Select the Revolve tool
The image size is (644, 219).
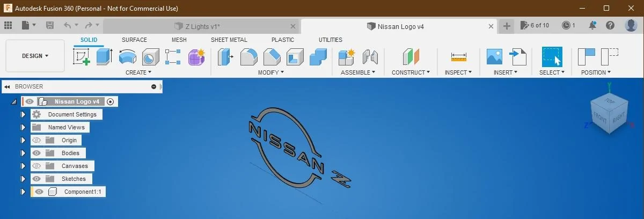pyautogui.click(x=127, y=56)
